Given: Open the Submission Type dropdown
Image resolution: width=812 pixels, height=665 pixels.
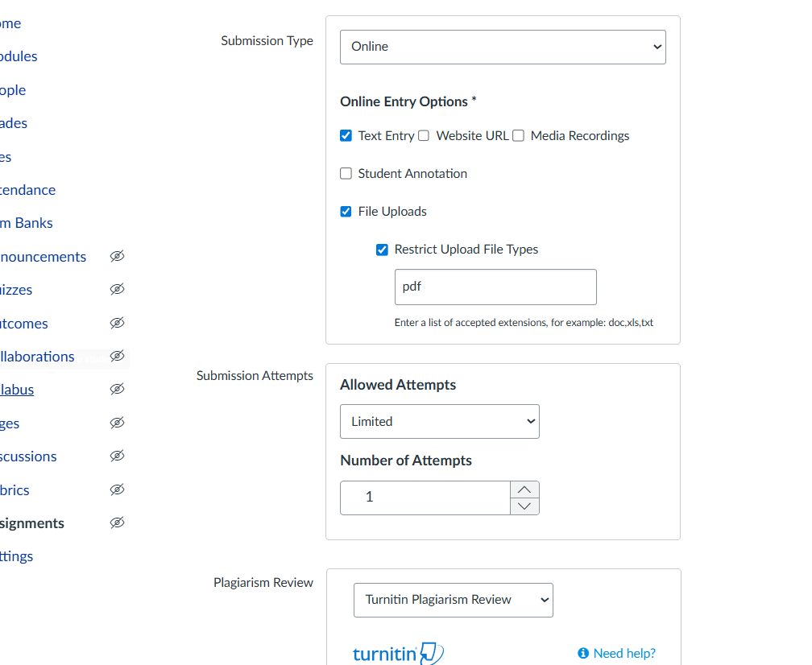Looking at the screenshot, I should pyautogui.click(x=503, y=47).
